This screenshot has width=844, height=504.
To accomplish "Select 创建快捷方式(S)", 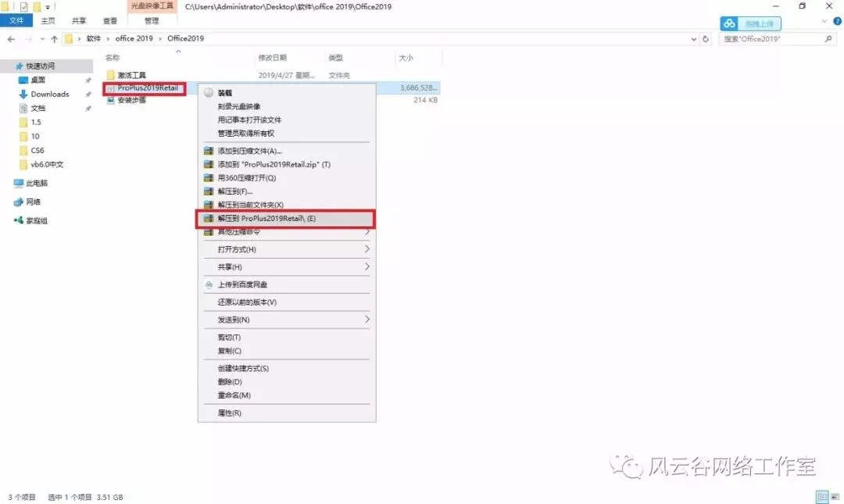I will [x=243, y=369].
